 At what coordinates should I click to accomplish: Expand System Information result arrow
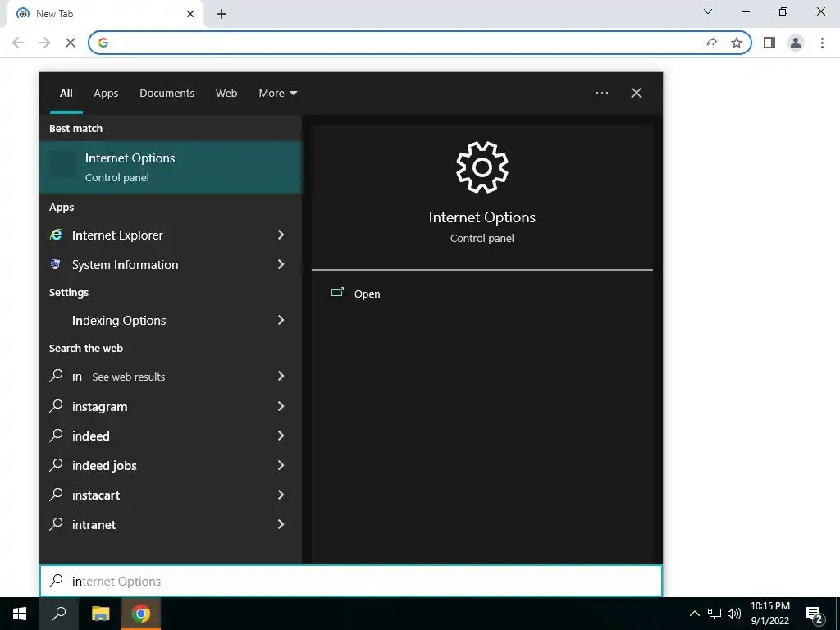coord(281,264)
